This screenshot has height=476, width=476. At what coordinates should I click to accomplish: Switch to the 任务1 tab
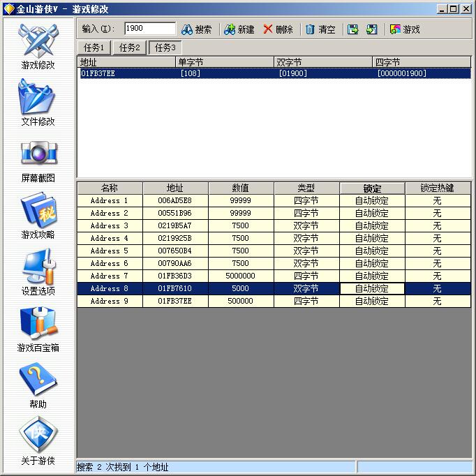[94, 47]
